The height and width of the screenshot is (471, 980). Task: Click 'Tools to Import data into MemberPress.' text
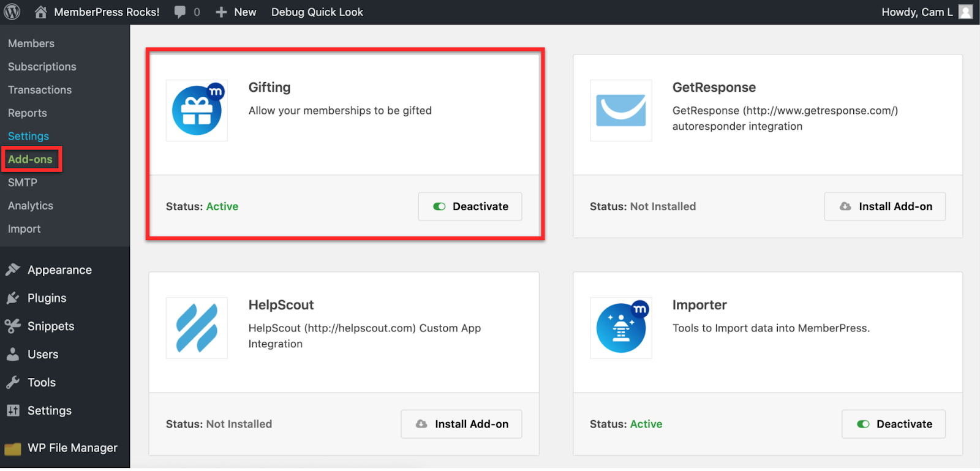coord(771,328)
